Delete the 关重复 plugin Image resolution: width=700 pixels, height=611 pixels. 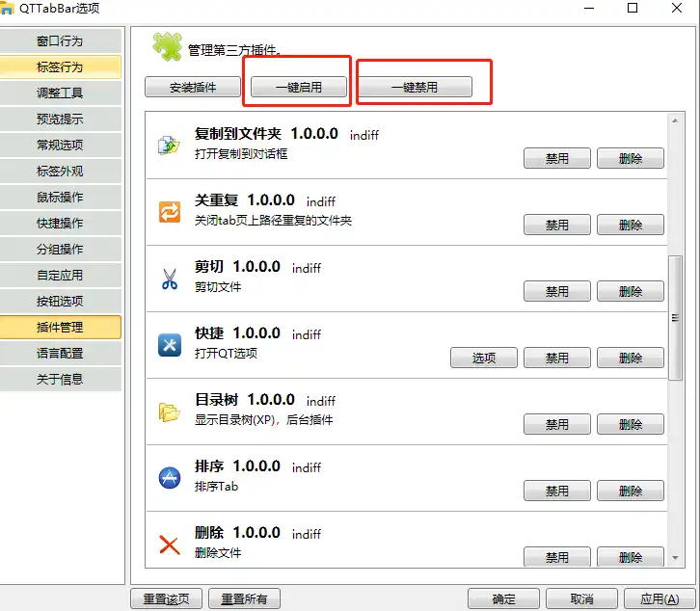pyautogui.click(x=631, y=225)
